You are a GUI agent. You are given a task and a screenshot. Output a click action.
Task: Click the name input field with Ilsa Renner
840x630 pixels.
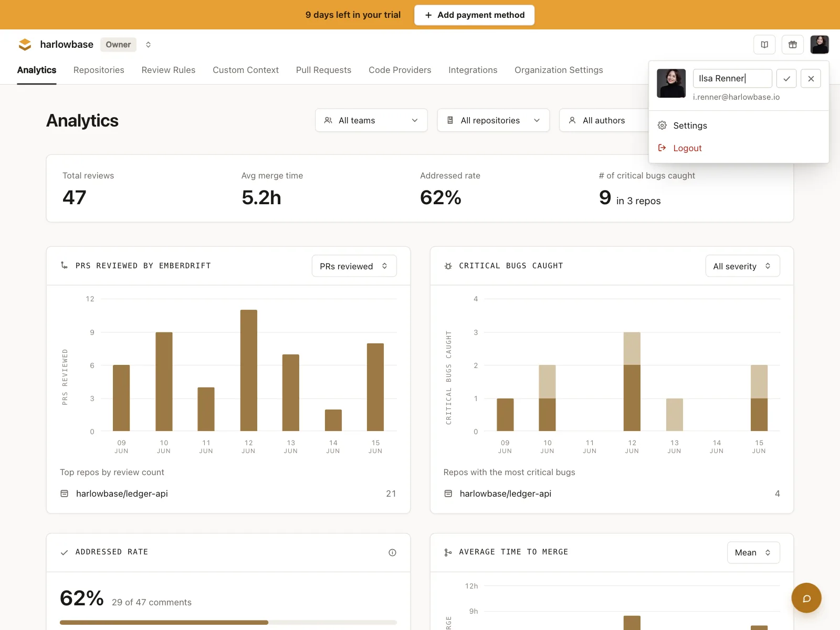click(x=732, y=79)
